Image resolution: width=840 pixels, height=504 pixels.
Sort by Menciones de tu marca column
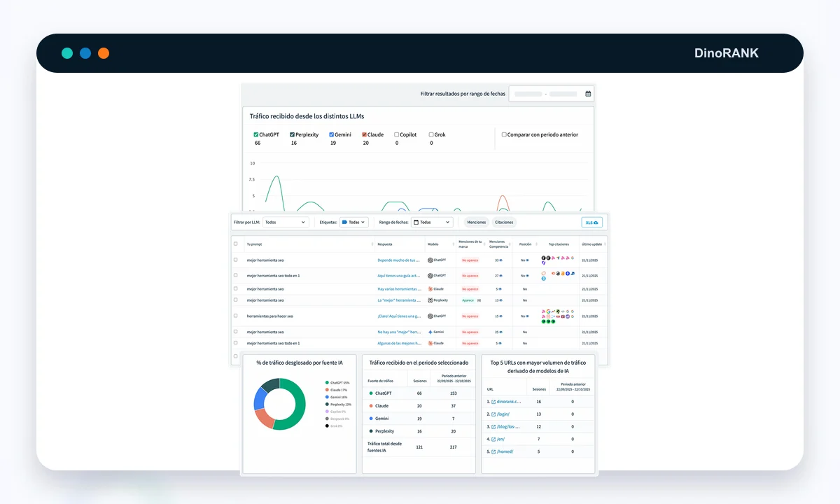click(x=471, y=244)
